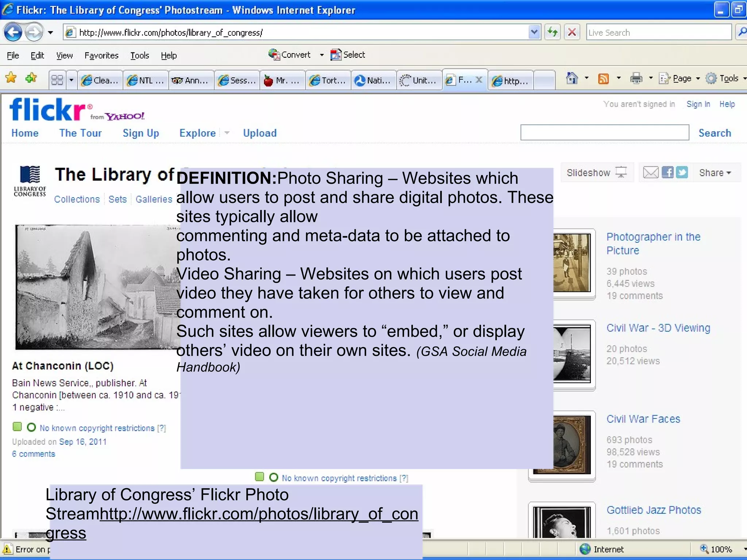Image resolution: width=747 pixels, height=560 pixels.
Task: Open the tab list dropdown arrow
Action: pyautogui.click(x=71, y=80)
